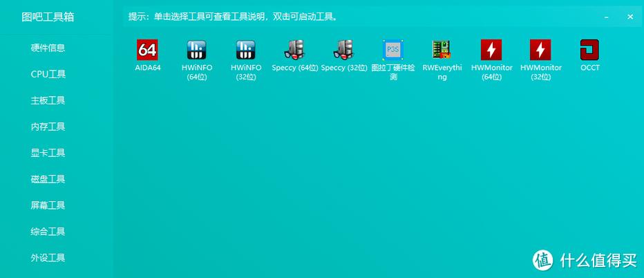Select the HWiNFO (32位) tool icon
Image resolution: width=644 pixels, height=278 pixels.
[x=245, y=50]
